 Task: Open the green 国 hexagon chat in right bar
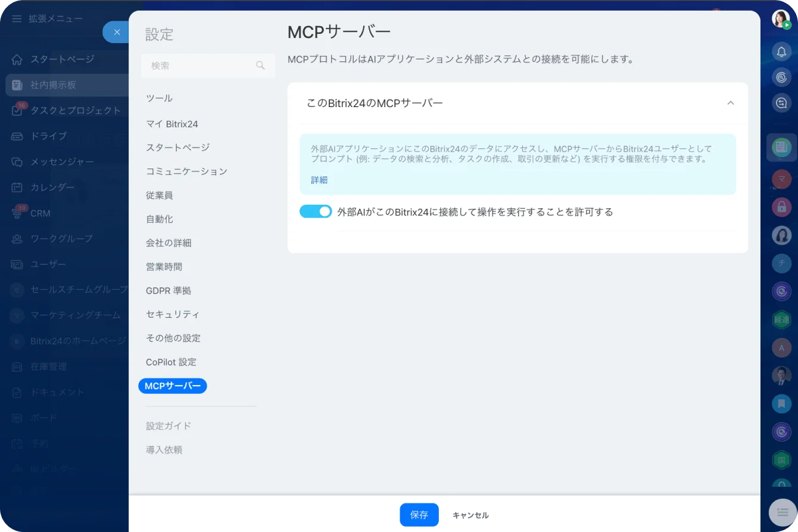tap(781, 460)
